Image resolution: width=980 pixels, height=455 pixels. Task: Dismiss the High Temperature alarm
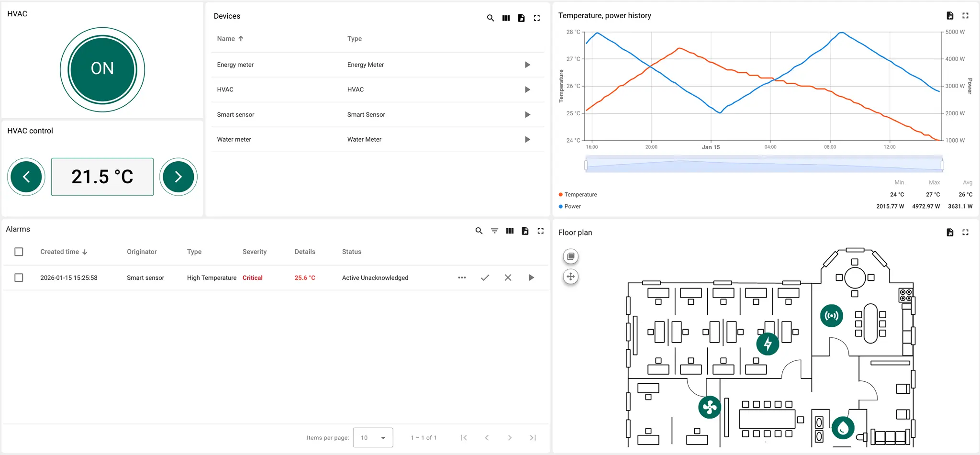pyautogui.click(x=508, y=277)
